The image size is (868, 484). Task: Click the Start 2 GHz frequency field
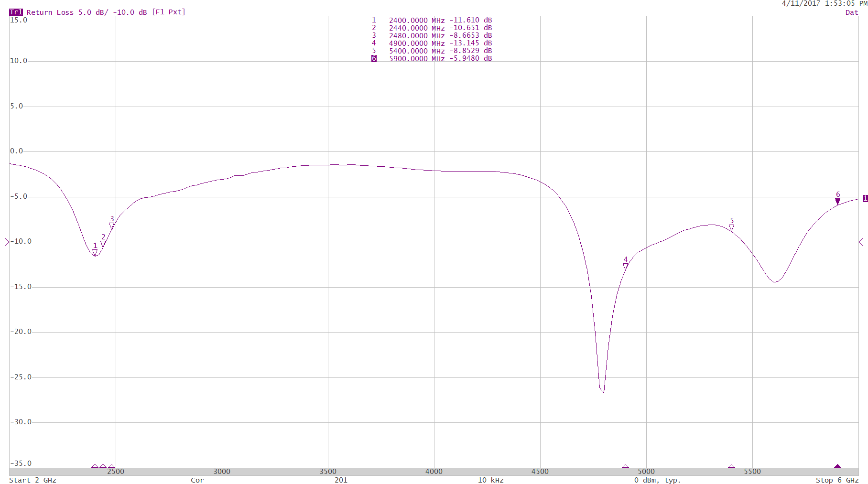(33, 480)
